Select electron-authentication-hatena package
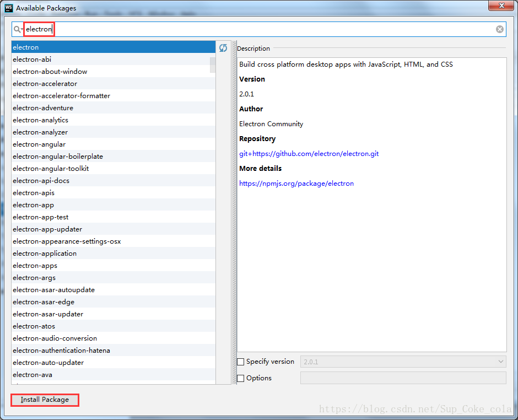The width and height of the screenshot is (518, 420). coord(114,350)
